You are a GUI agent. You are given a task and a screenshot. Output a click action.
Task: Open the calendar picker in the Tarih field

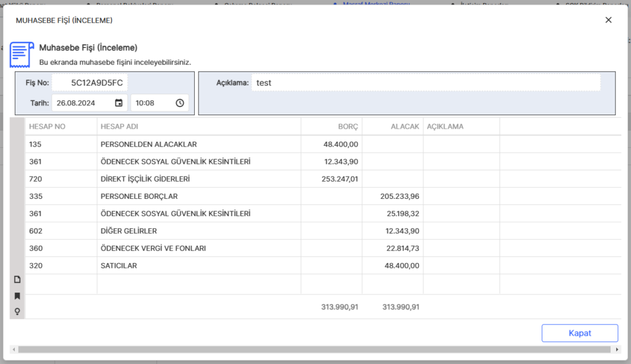click(x=119, y=103)
